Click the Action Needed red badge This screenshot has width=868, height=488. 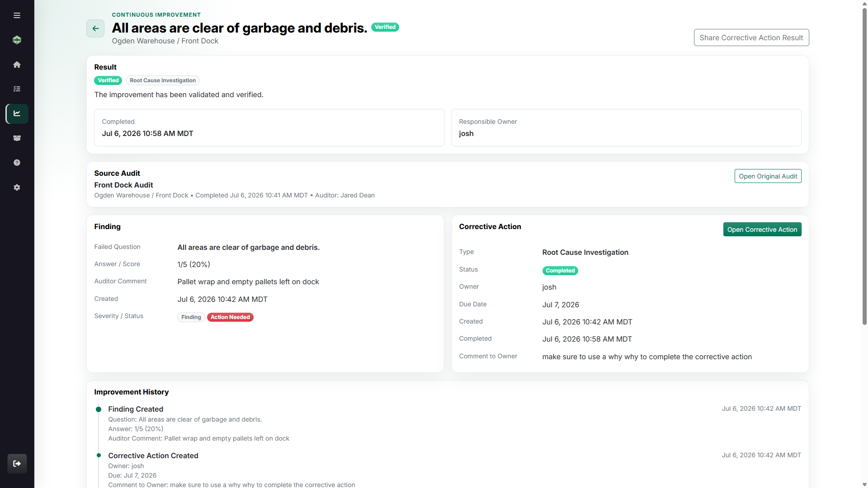pos(230,317)
